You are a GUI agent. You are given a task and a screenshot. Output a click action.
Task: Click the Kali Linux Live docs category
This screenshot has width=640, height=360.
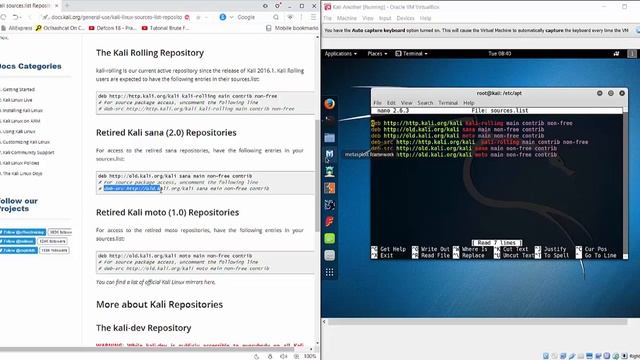point(17,100)
